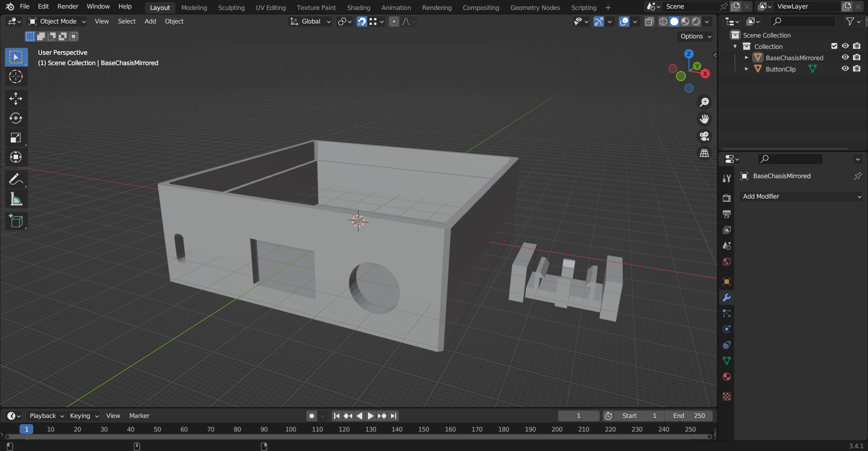Screen dimensions: 868x451
Task: Open the Object Constraints properties tab
Action: click(x=726, y=345)
